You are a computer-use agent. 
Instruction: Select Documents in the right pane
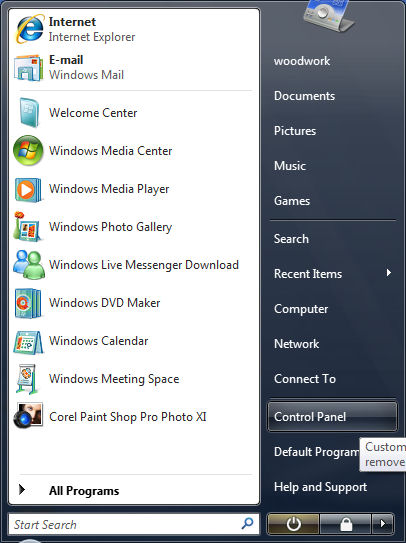[304, 96]
